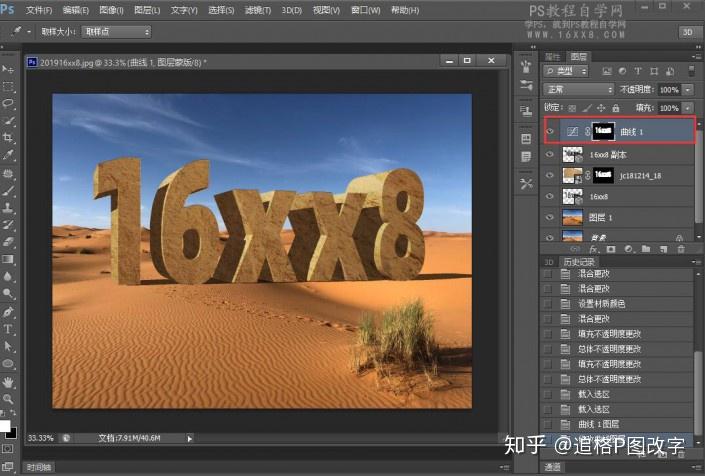Open the 填充 fill slider arrow

click(x=688, y=108)
